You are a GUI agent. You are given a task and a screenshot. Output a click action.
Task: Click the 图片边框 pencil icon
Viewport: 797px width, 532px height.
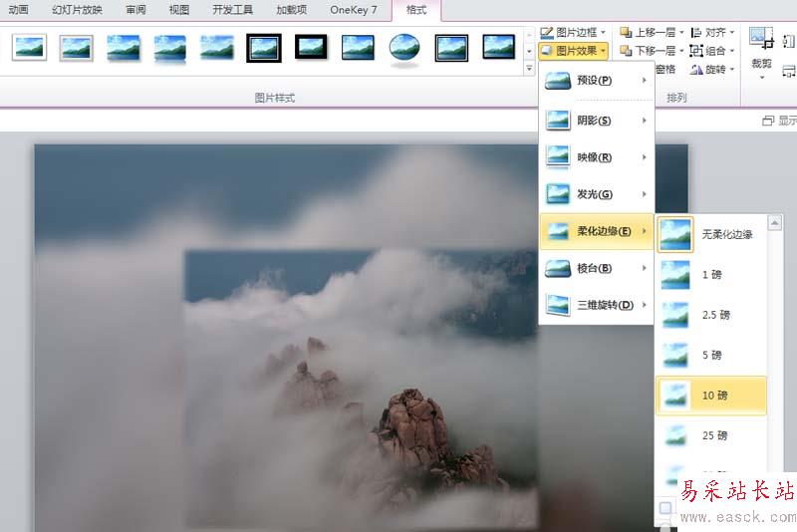pos(546,33)
